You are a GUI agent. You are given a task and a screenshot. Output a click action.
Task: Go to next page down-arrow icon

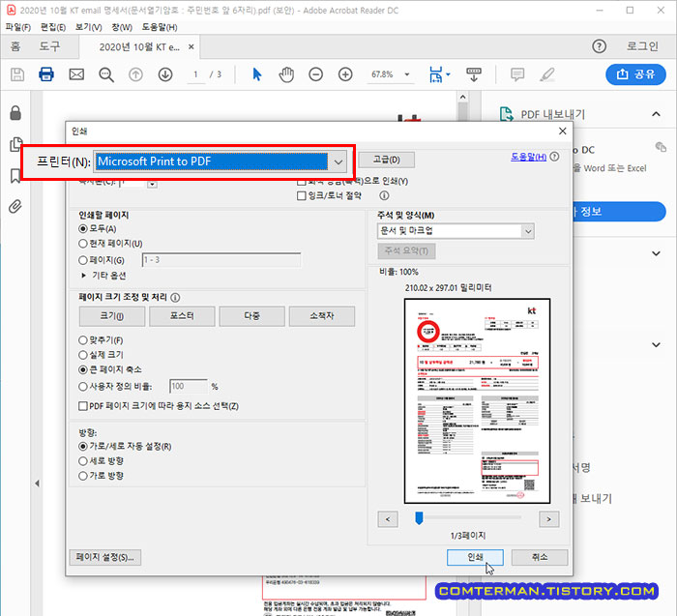click(x=165, y=74)
